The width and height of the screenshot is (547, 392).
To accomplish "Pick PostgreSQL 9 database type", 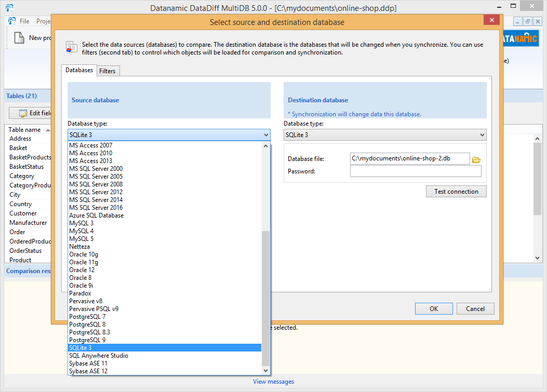I will coord(165,340).
